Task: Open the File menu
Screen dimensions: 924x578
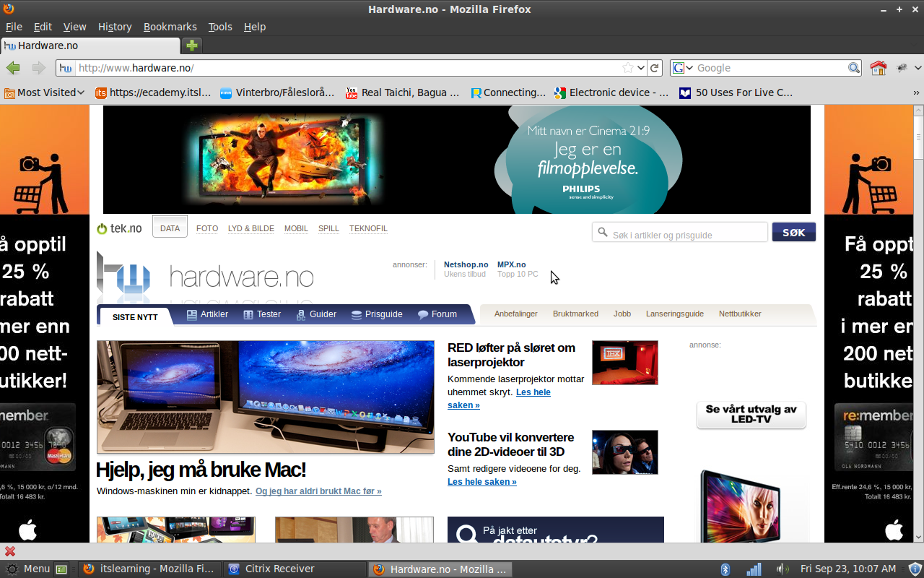Action: 14,27
